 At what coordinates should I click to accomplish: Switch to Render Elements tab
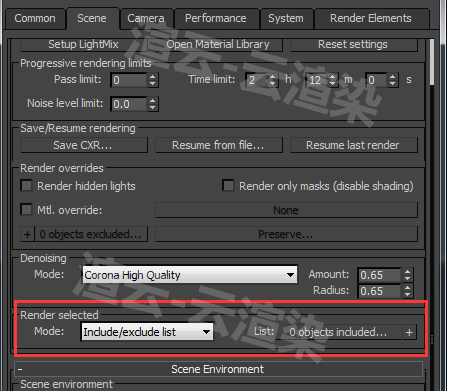[x=371, y=19]
